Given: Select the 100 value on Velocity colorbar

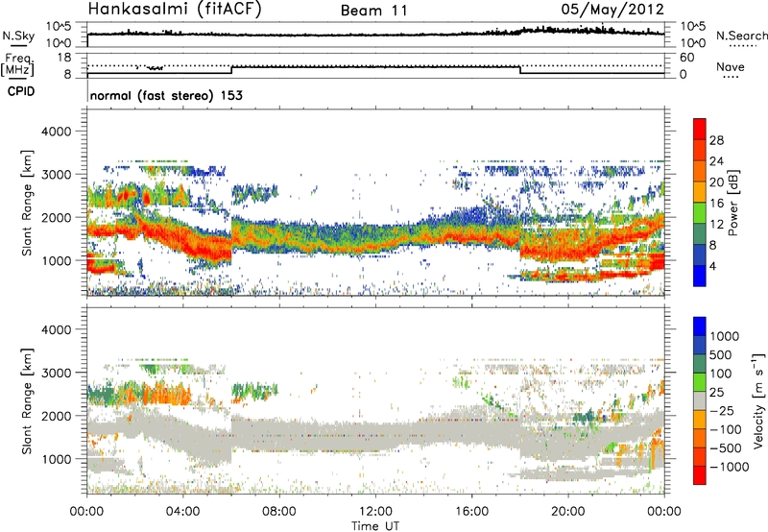Looking at the screenshot, I should click(x=721, y=374).
